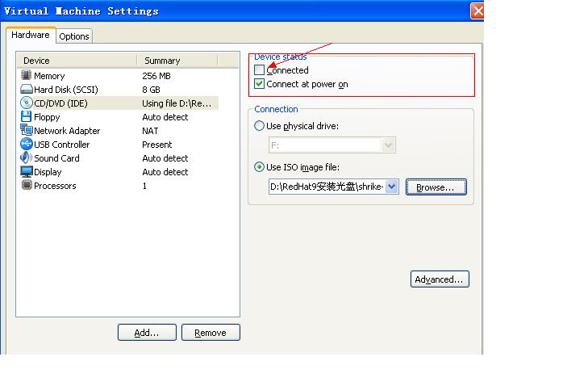The width and height of the screenshot is (588, 382).
Task: Click the Floppy disk icon
Action: (x=27, y=116)
